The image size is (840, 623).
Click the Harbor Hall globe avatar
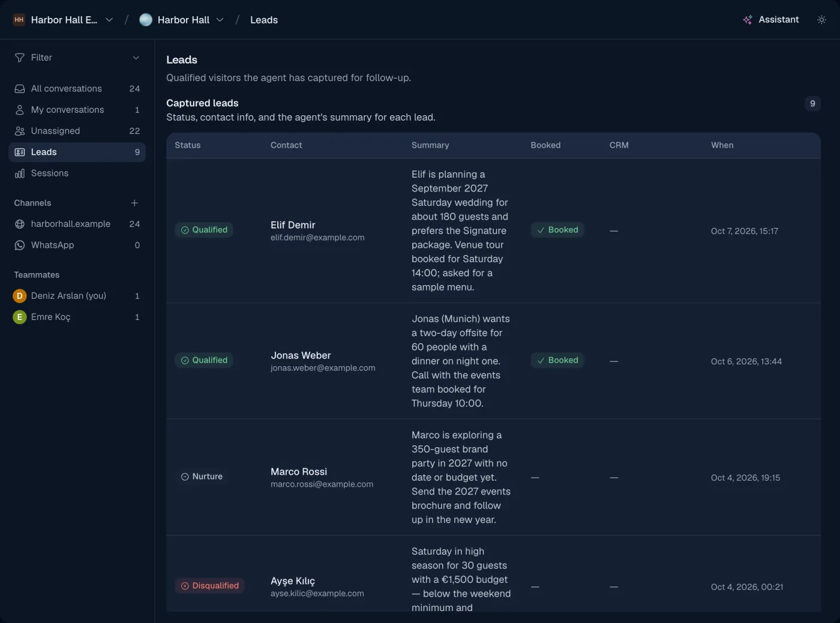coord(146,20)
